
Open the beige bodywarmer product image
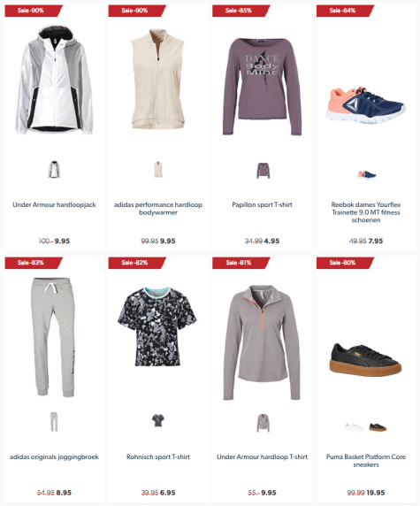[158, 80]
